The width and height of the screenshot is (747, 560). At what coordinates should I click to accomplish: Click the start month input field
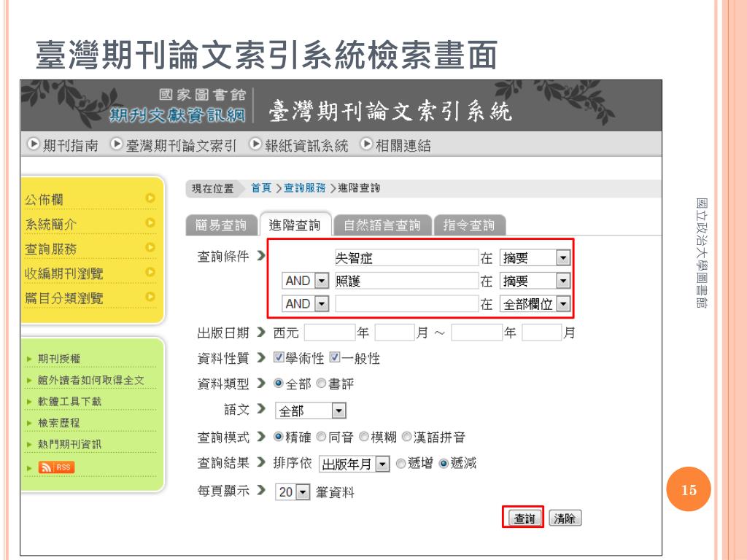[395, 332]
